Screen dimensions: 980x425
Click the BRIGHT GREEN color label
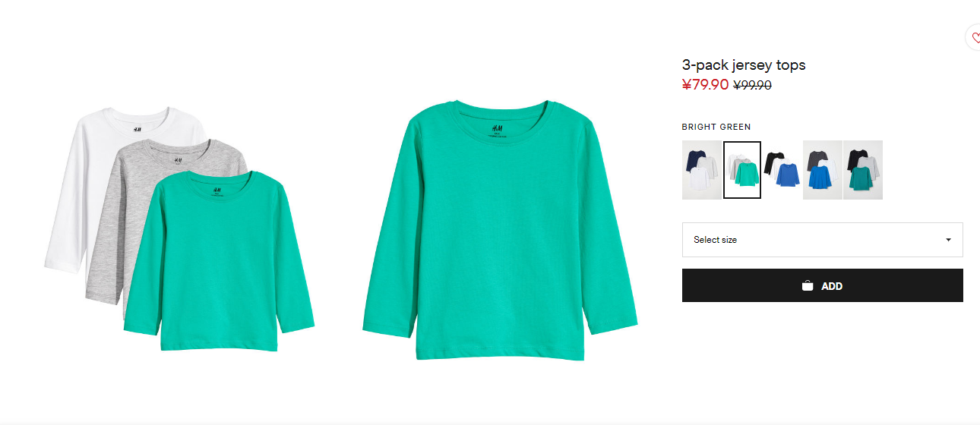(716, 127)
